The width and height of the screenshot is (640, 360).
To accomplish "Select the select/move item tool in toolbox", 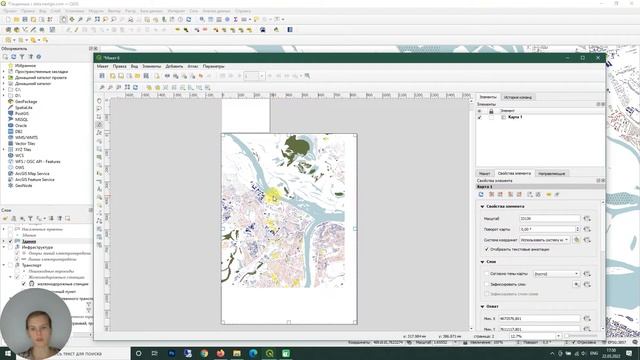I will (x=99, y=117).
